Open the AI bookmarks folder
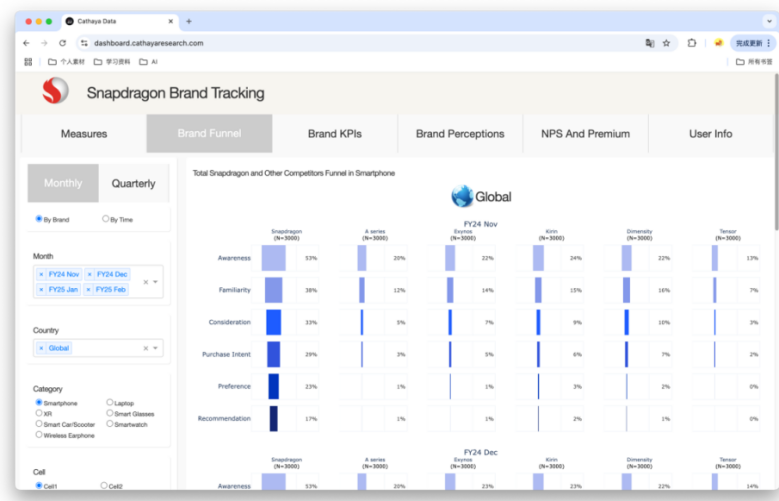The image size is (779, 501). [148, 61]
